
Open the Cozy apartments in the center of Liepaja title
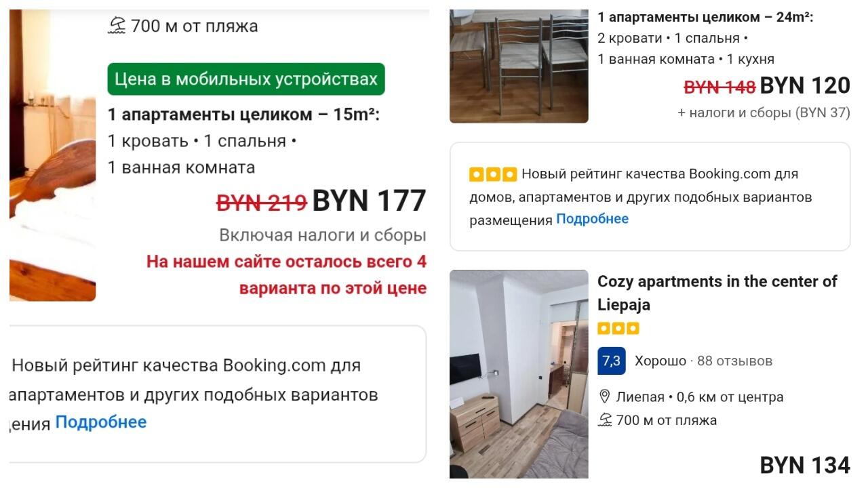[x=717, y=293]
